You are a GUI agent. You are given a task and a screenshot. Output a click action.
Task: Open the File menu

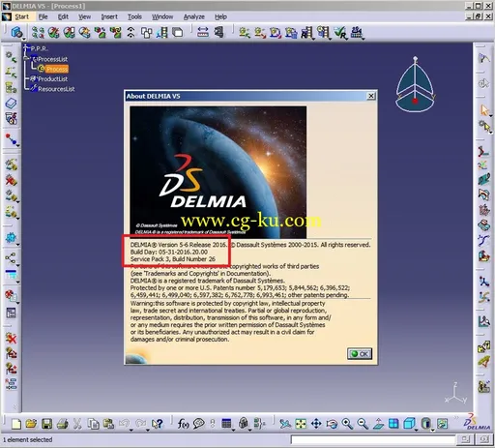pyautogui.click(x=43, y=16)
